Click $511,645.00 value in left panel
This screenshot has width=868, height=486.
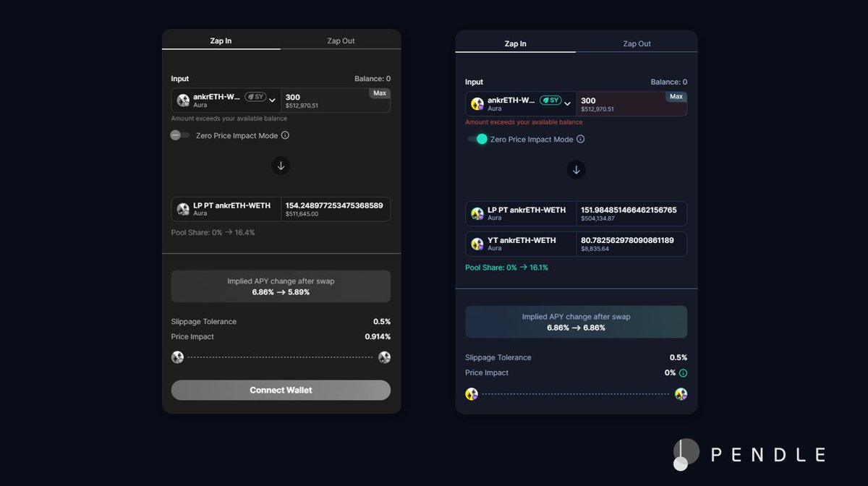tap(302, 214)
